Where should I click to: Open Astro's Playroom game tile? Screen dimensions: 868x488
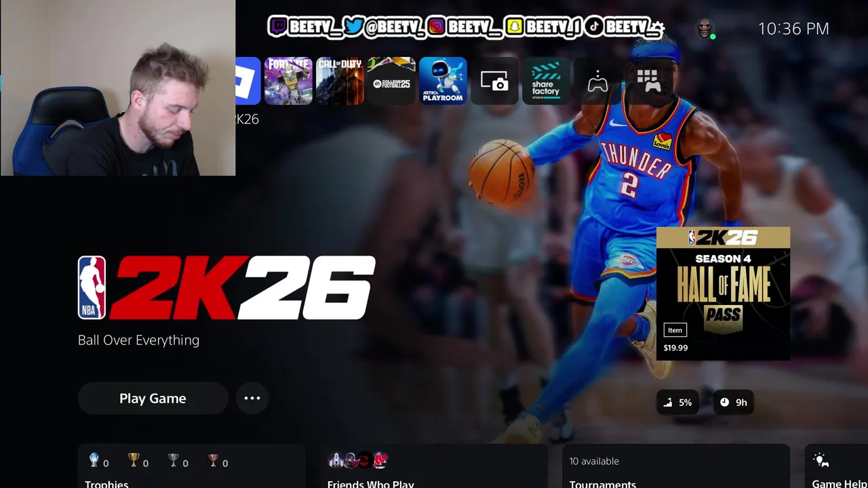pos(443,81)
